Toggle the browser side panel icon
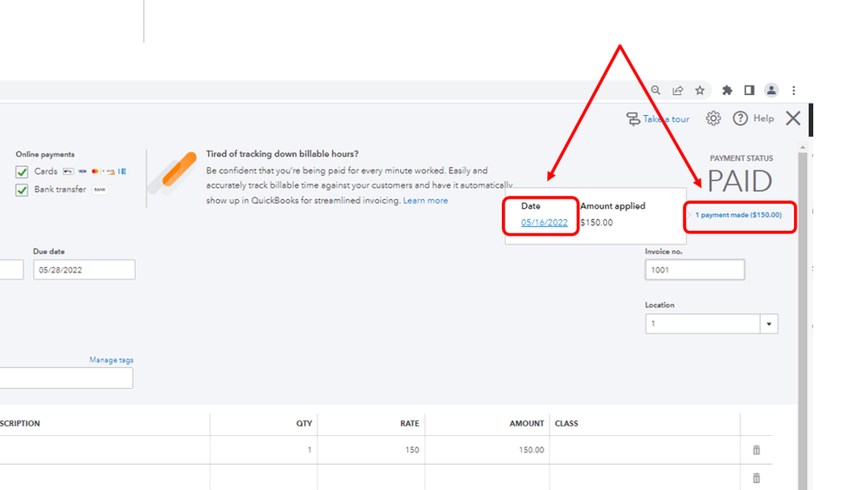The height and width of the screenshot is (490, 868). coord(749,91)
